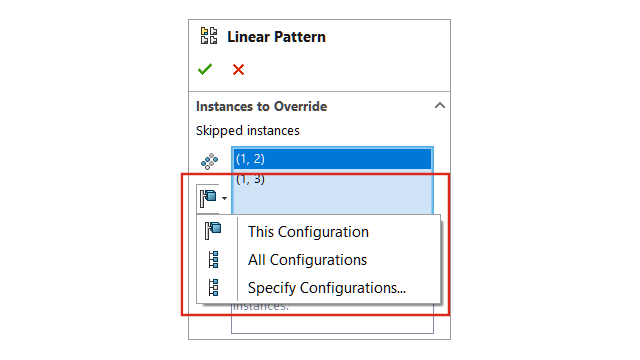Open the configuration dropdown arrow
The image size is (640, 360).
coord(224,199)
